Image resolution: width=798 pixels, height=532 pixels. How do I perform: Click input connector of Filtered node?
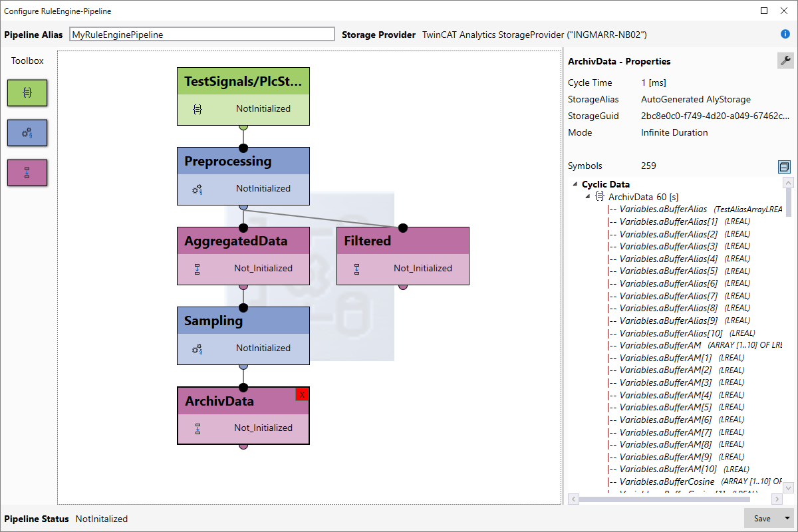403,227
